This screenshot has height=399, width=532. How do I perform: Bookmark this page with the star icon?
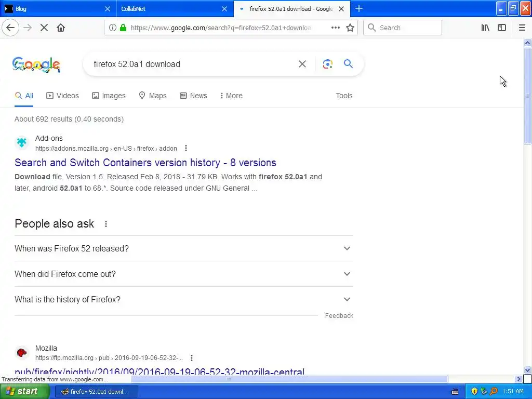tap(350, 28)
